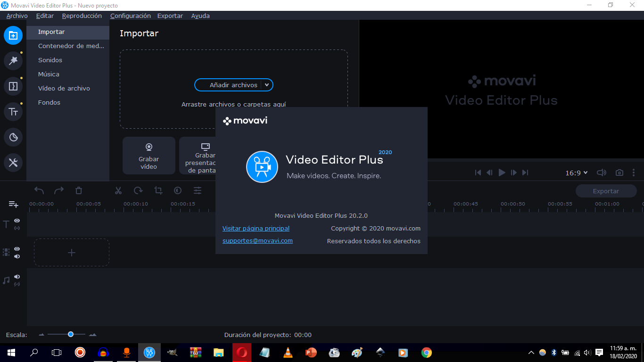
Task: Click the zoom out icon beside Escala
Action: pyautogui.click(x=41, y=335)
